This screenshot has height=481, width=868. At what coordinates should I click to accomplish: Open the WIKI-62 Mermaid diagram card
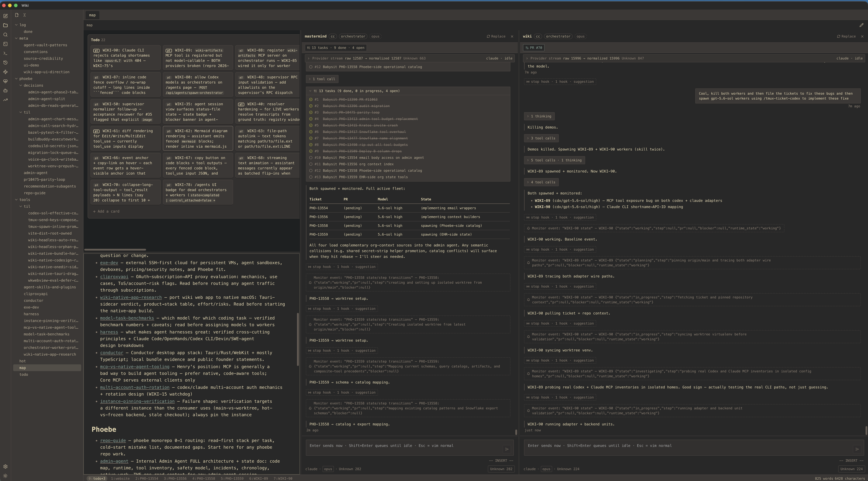pyautogui.click(x=198, y=138)
